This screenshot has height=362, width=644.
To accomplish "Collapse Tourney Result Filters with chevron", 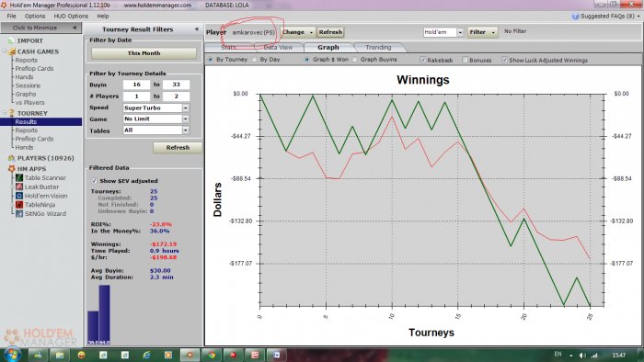I will [x=197, y=29].
